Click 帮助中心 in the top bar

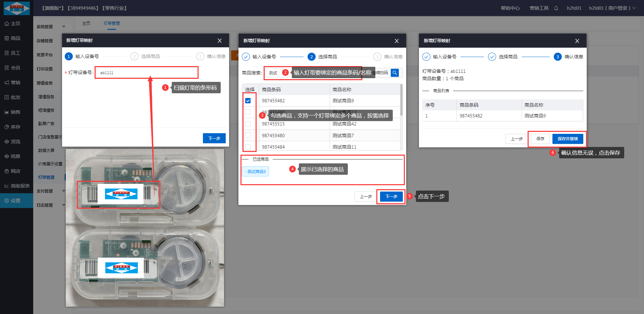tap(510, 8)
